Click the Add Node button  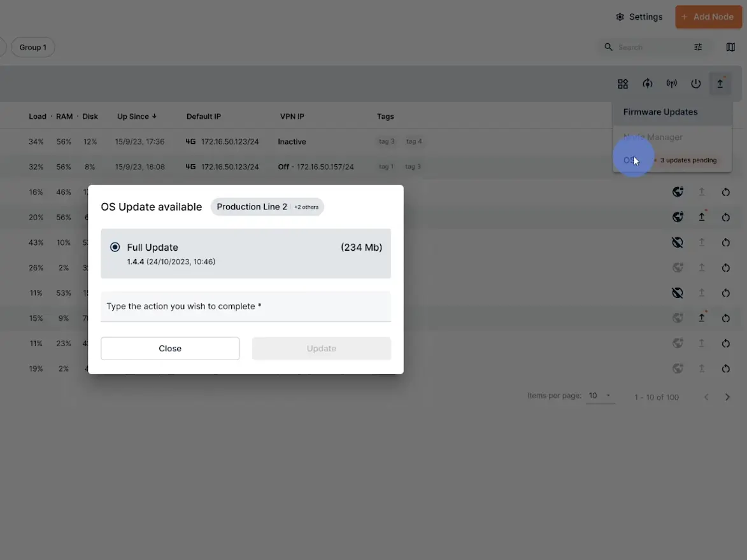tap(708, 17)
